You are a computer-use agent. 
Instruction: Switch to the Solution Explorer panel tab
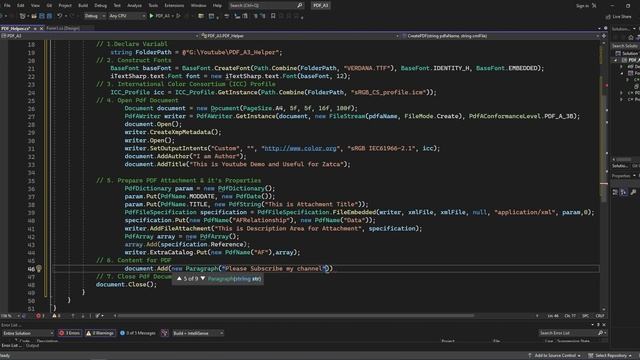pos(620,166)
